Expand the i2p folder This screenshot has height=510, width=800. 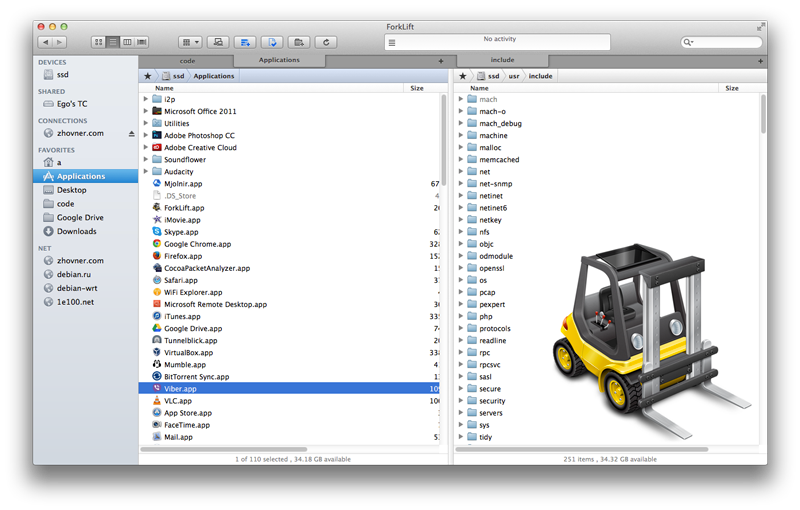click(x=145, y=99)
